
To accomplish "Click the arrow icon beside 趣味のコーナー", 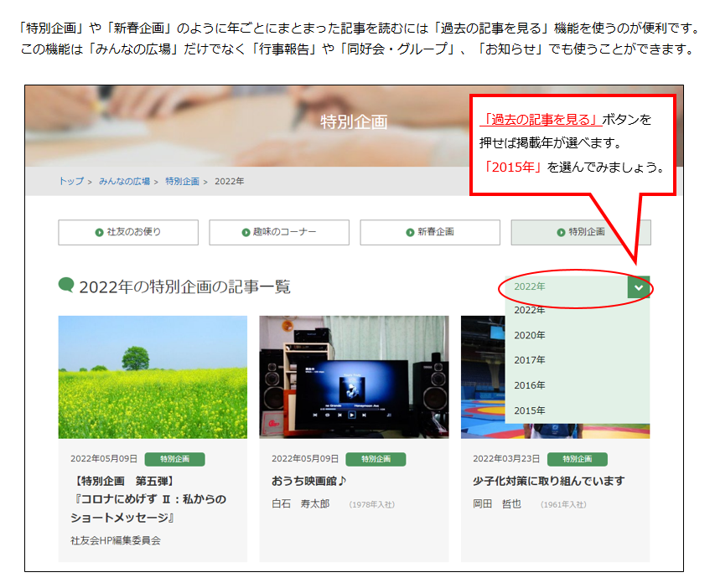I will 246,233.
